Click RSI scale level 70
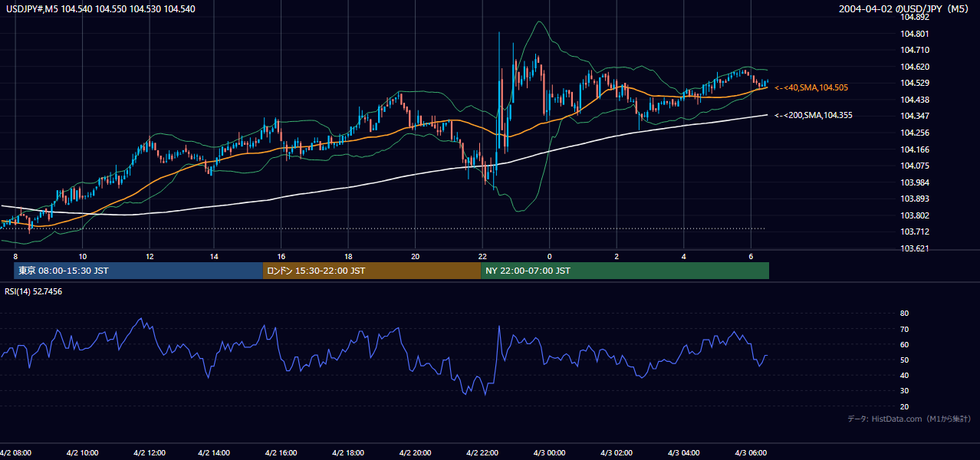Viewport: 980px width, 460px height. (x=904, y=329)
